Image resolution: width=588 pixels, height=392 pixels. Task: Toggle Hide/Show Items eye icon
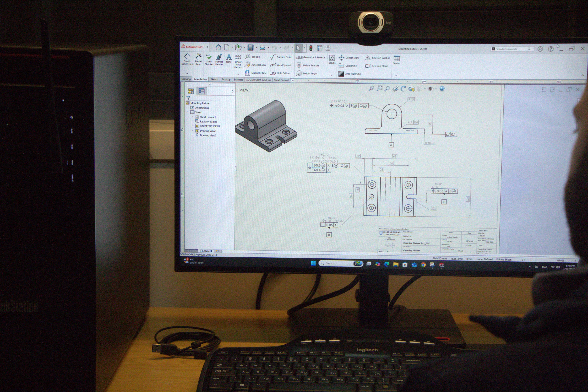[430, 89]
